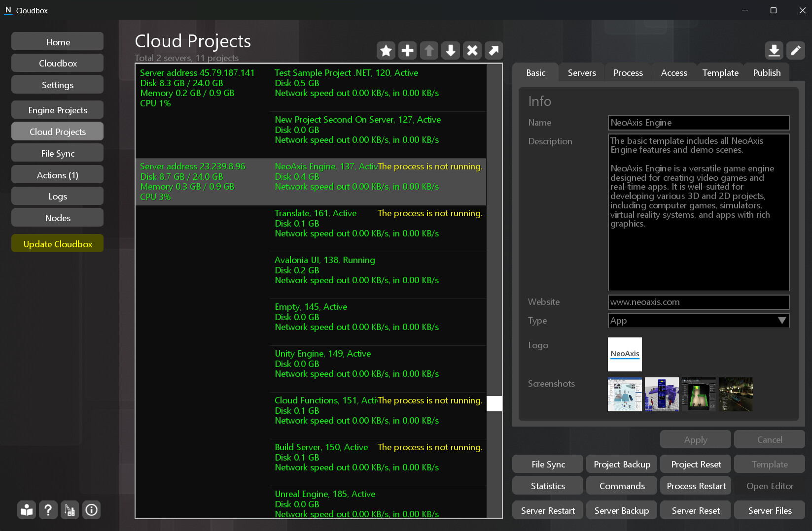Add a new cloud project with plus icon
This screenshot has width=812, height=531.
(408, 50)
